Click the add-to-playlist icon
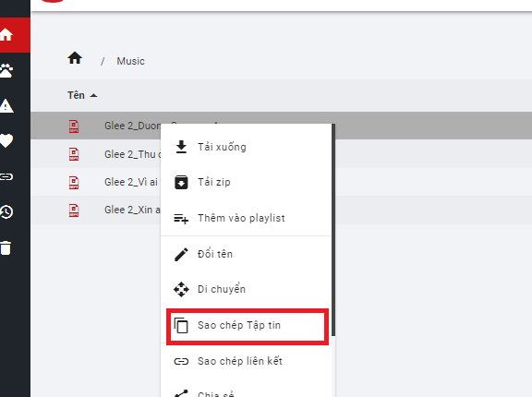This screenshot has width=532, height=397. click(181, 219)
